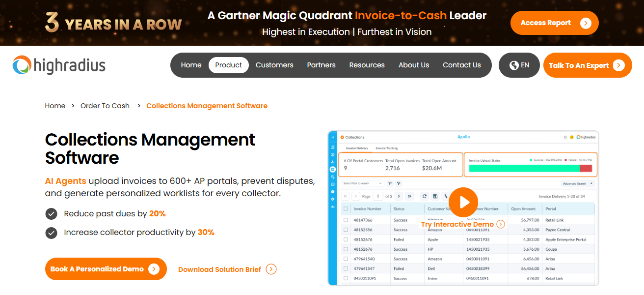Switch to the Invoice Tracking tab
The height and width of the screenshot is (295, 644).
coord(386,148)
